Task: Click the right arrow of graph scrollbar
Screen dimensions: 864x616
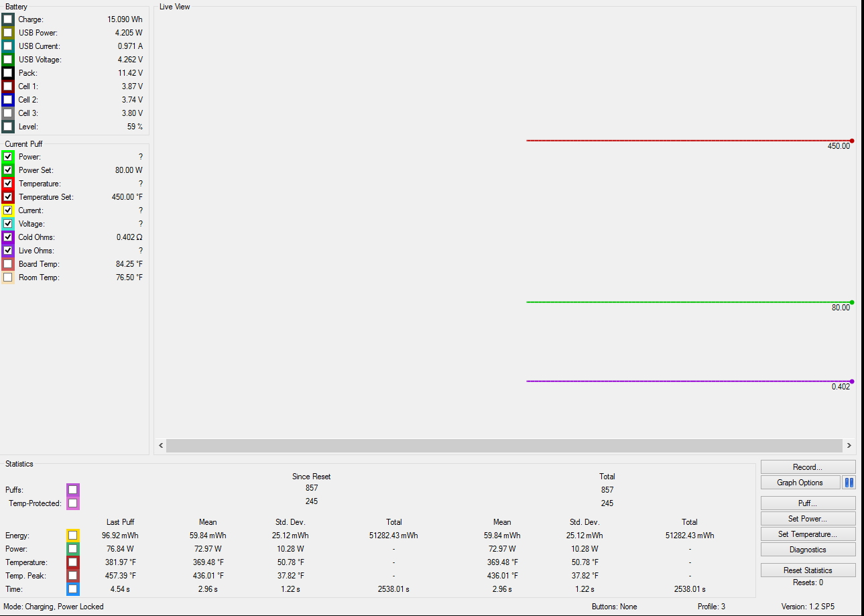Action: click(x=849, y=446)
